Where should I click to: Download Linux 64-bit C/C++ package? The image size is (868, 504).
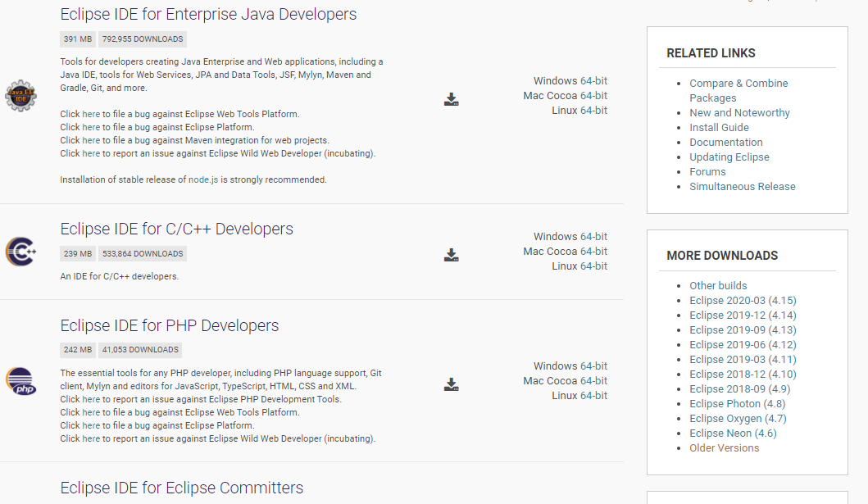coord(593,266)
